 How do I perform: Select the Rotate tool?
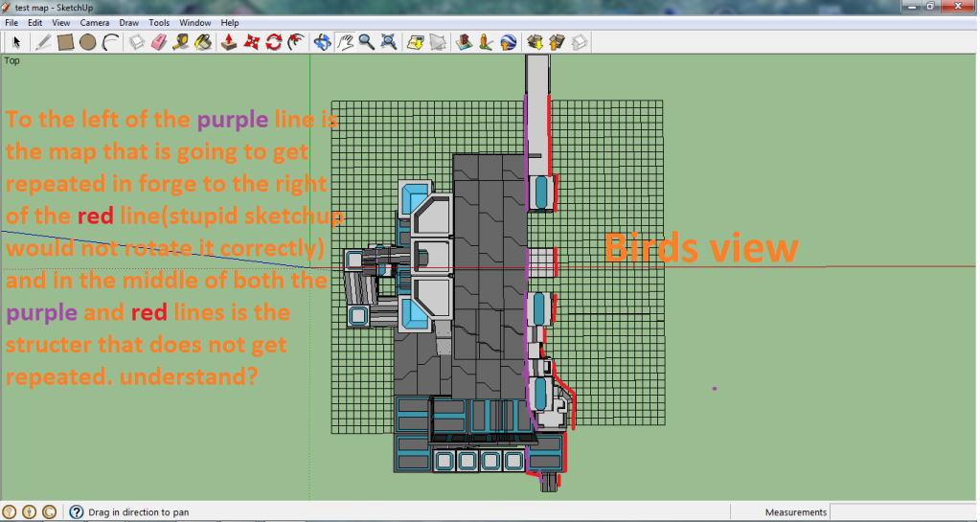274,42
